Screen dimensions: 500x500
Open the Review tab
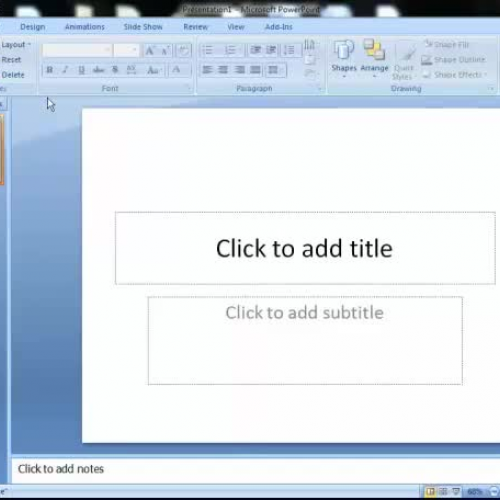196,27
